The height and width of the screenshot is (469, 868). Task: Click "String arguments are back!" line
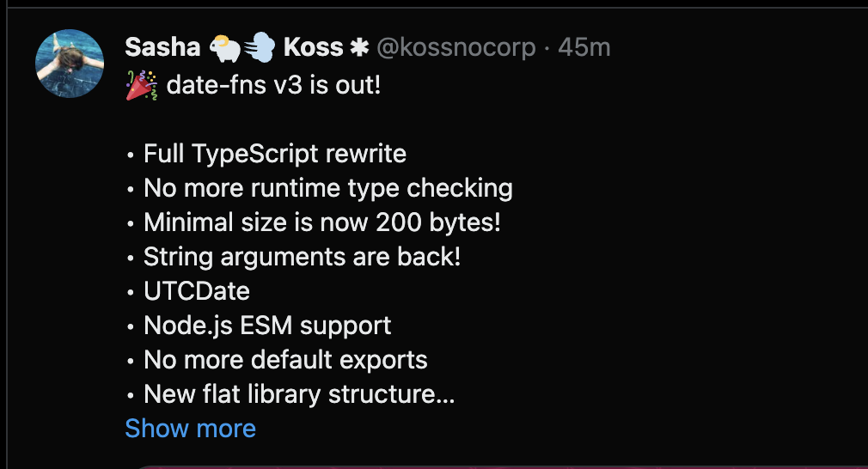click(x=302, y=257)
